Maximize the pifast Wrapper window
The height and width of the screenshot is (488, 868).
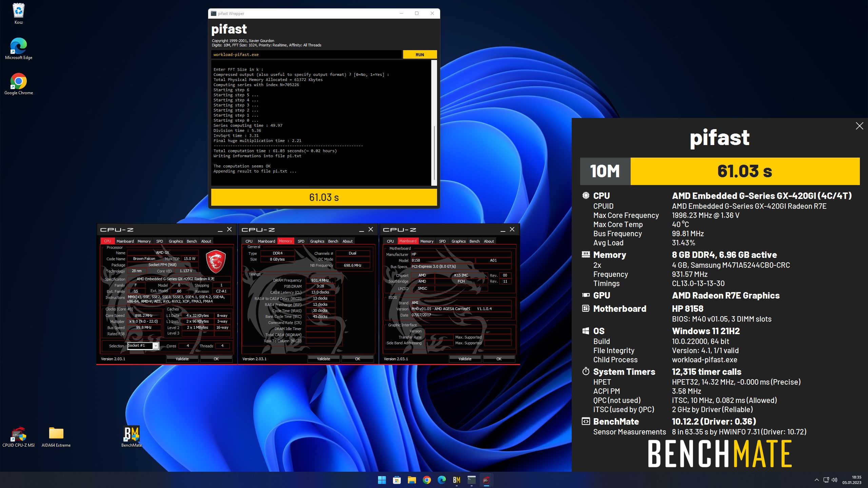pos(417,14)
